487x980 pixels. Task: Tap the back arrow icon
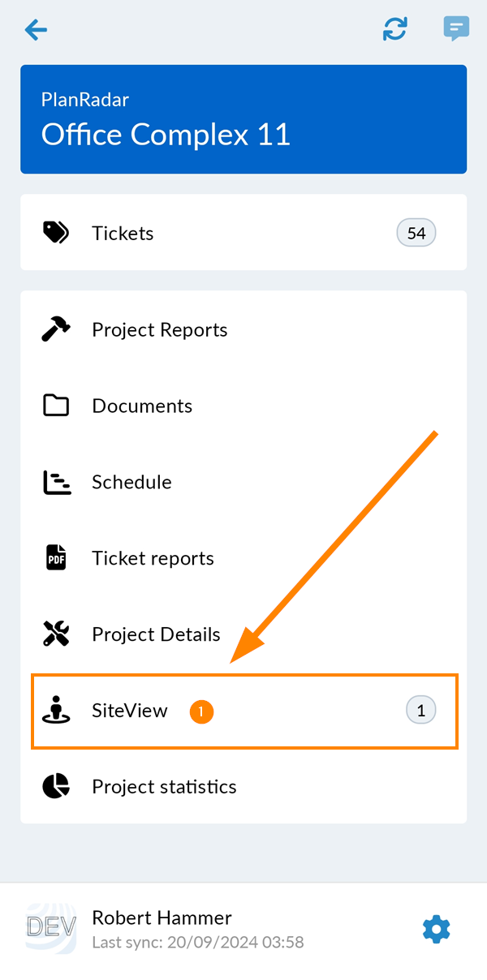(x=36, y=30)
